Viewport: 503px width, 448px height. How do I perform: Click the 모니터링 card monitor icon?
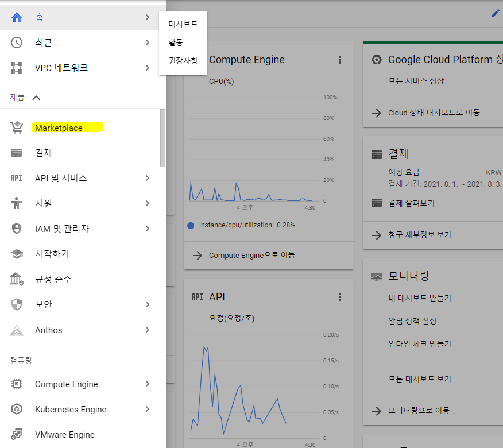point(377,277)
